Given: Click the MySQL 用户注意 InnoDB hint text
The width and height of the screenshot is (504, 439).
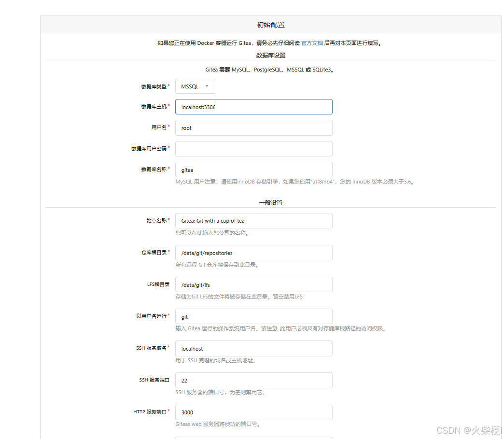Looking at the screenshot, I should click(x=295, y=182).
